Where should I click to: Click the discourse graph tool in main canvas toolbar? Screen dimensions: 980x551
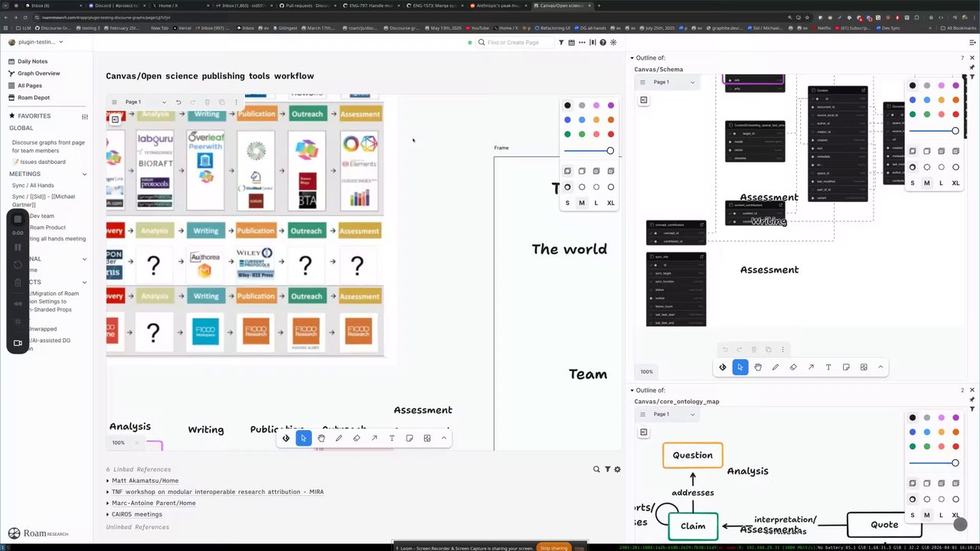coord(286,439)
